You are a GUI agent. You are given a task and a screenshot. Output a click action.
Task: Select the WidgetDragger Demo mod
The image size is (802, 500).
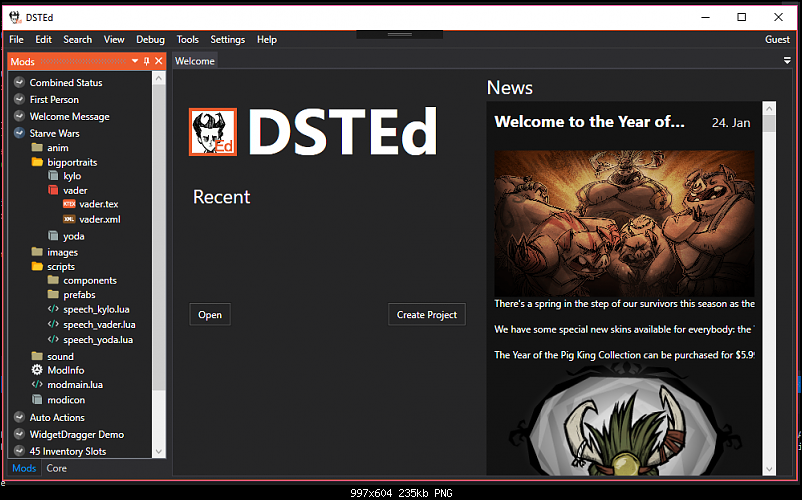pos(77,435)
